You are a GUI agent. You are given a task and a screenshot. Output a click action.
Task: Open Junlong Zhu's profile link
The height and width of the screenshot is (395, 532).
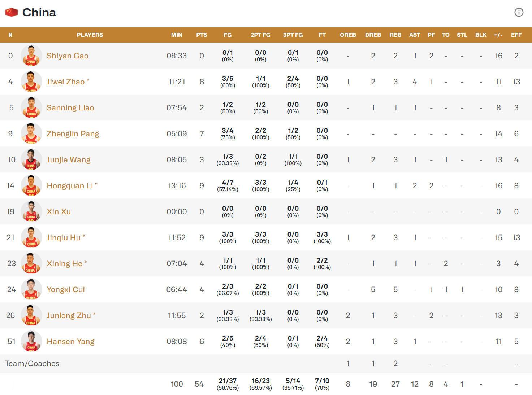(x=69, y=315)
